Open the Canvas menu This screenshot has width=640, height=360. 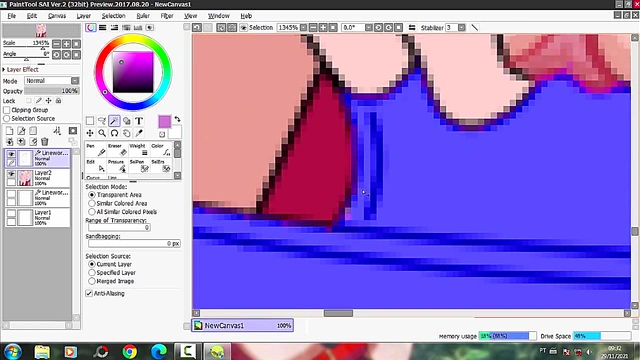click(57, 16)
